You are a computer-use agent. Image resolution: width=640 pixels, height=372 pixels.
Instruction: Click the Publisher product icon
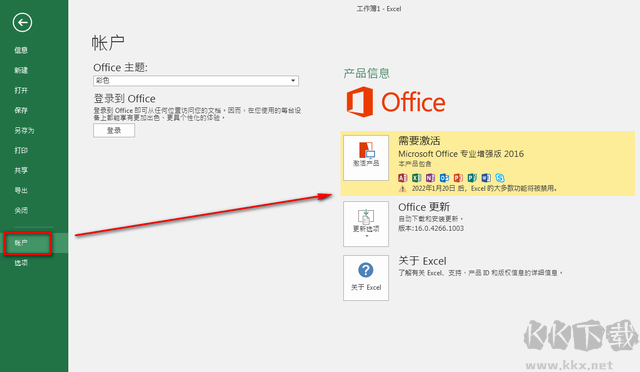point(472,178)
